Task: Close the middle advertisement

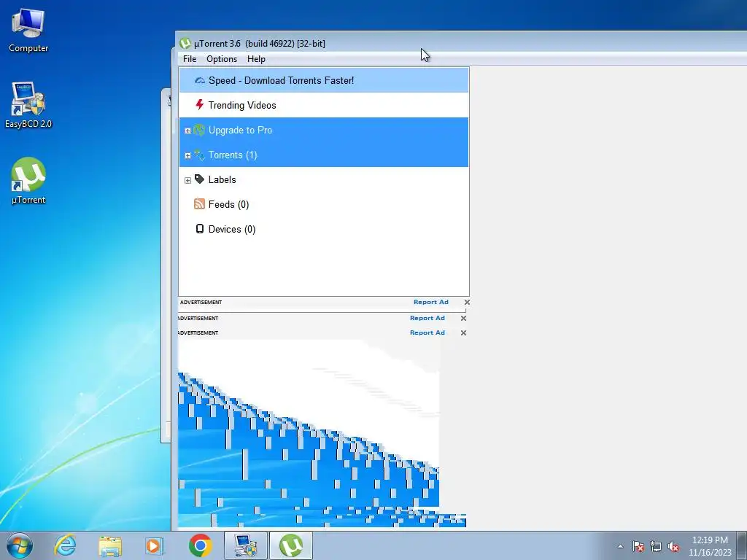Action: tap(463, 318)
